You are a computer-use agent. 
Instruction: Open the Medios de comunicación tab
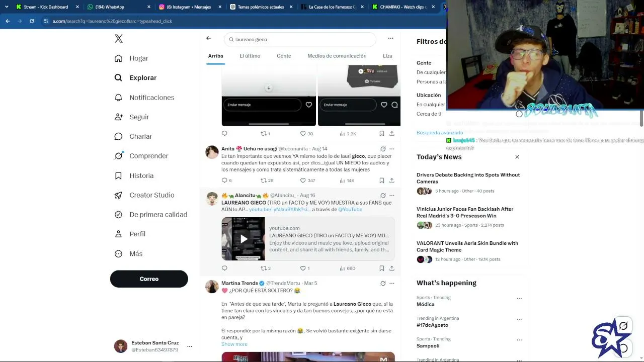tap(337, 56)
